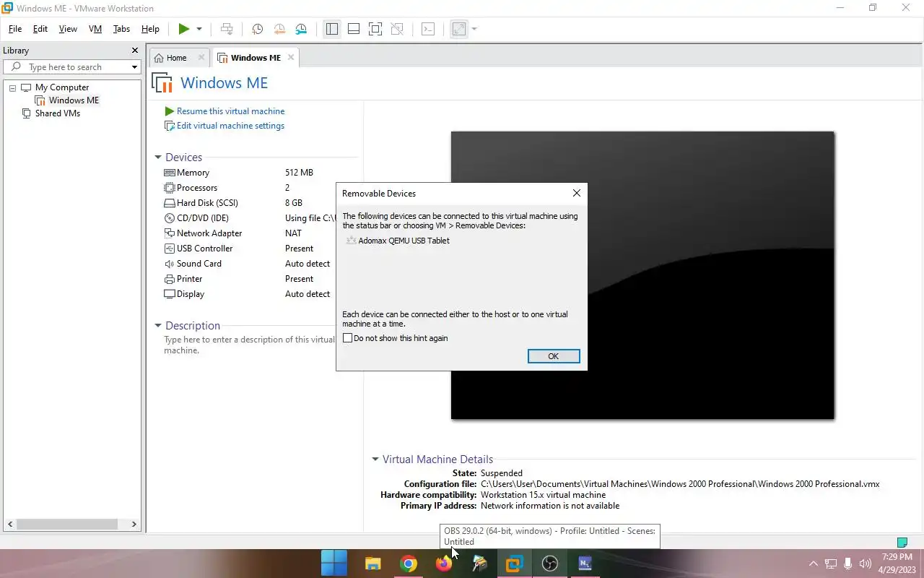This screenshot has height=578, width=924.
Task: Toggle the library sidebar view icon
Action: pos(332,29)
